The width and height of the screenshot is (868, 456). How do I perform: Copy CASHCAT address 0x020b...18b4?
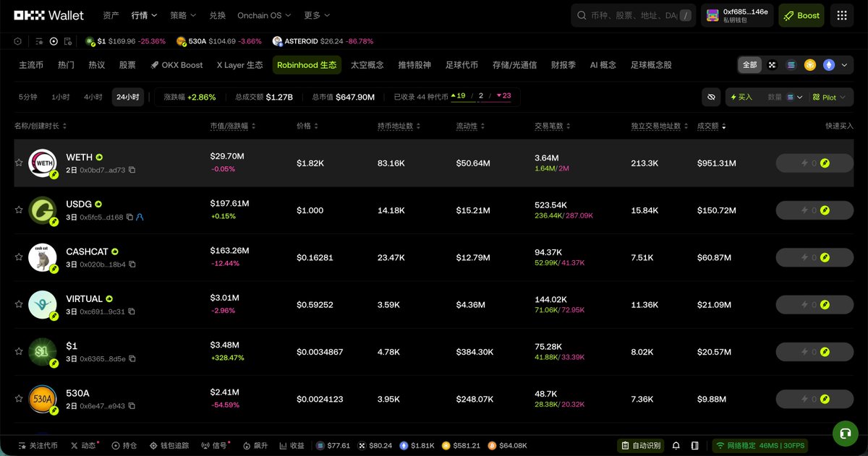tap(132, 264)
